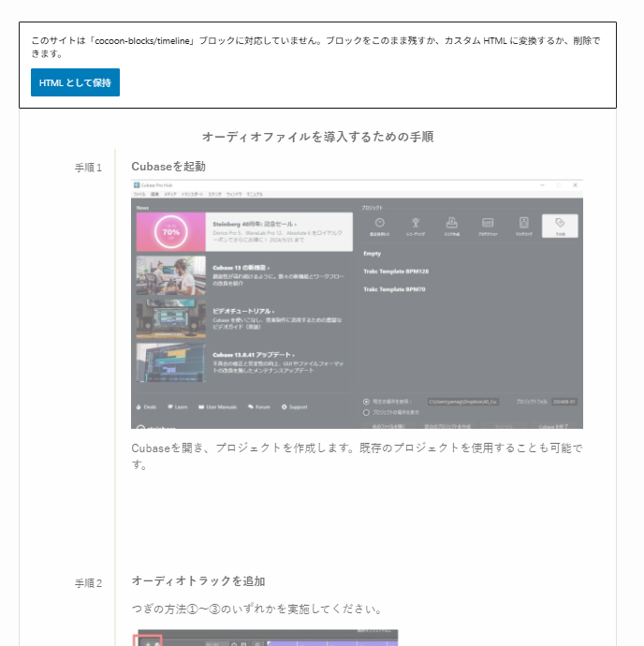Click the video tutorial studio thumbnail

171,319
